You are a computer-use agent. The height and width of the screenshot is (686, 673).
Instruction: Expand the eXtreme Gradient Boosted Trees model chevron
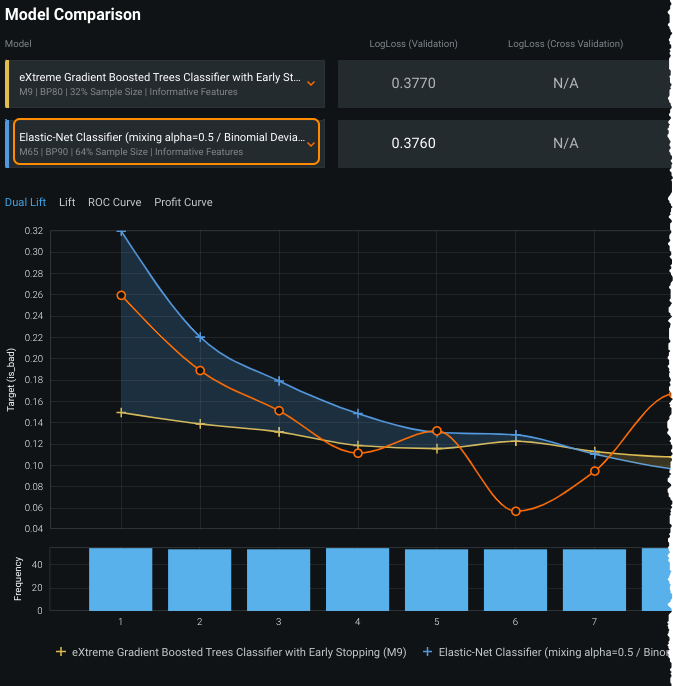pos(311,84)
